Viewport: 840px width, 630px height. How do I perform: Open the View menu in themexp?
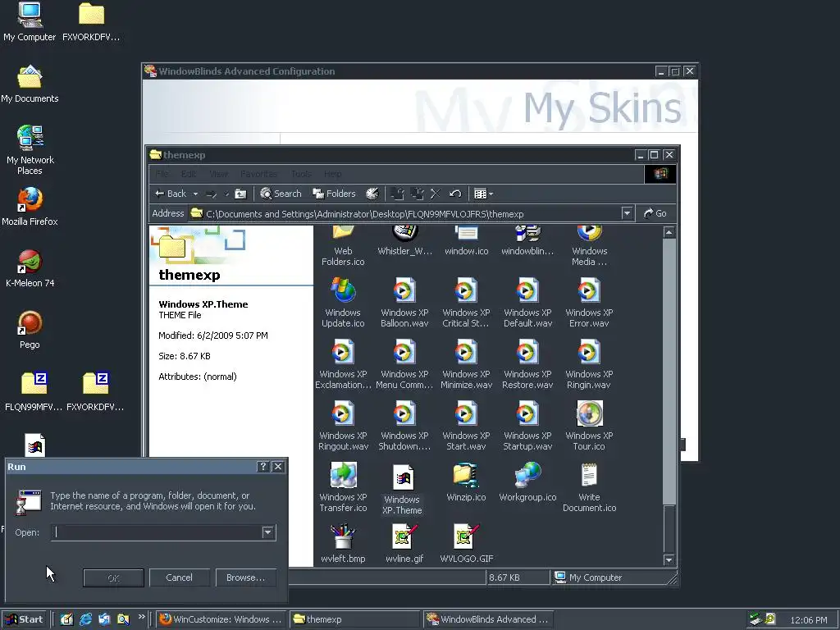(218, 174)
